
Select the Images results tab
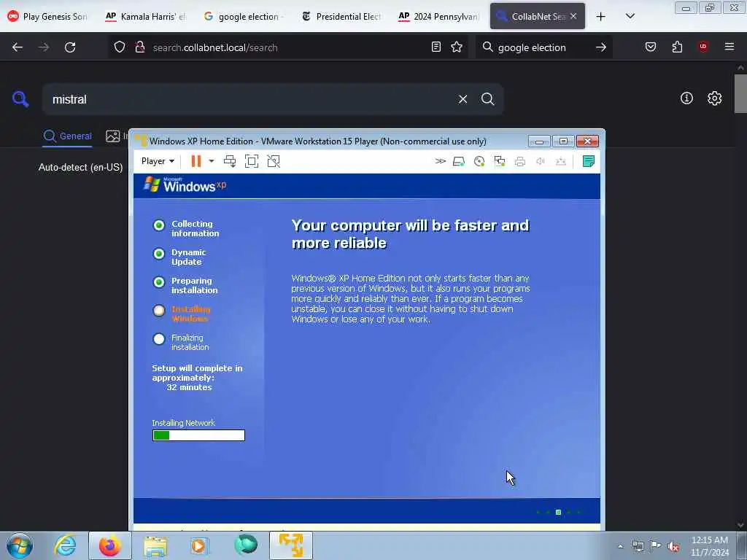116,136
